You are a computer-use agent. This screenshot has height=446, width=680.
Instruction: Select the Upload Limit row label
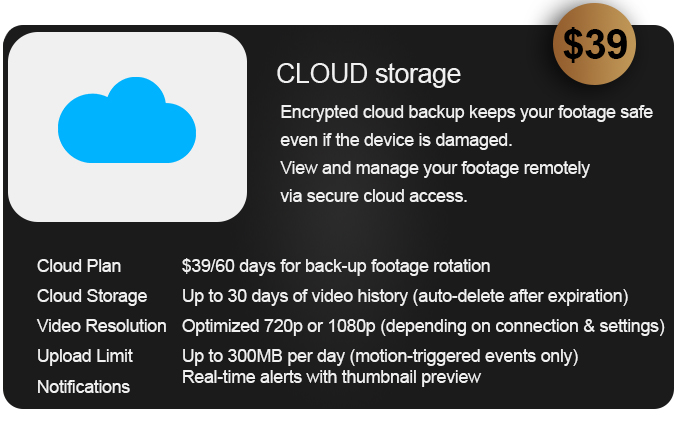tap(85, 356)
